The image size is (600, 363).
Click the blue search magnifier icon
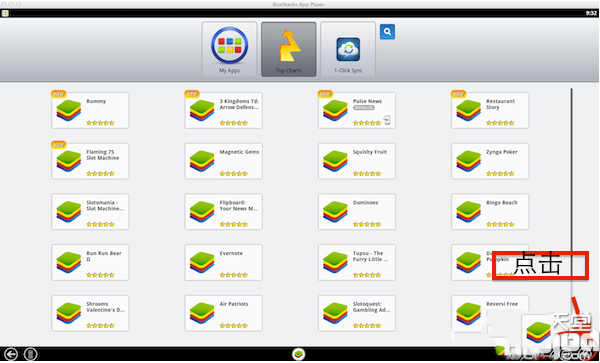coord(387,32)
